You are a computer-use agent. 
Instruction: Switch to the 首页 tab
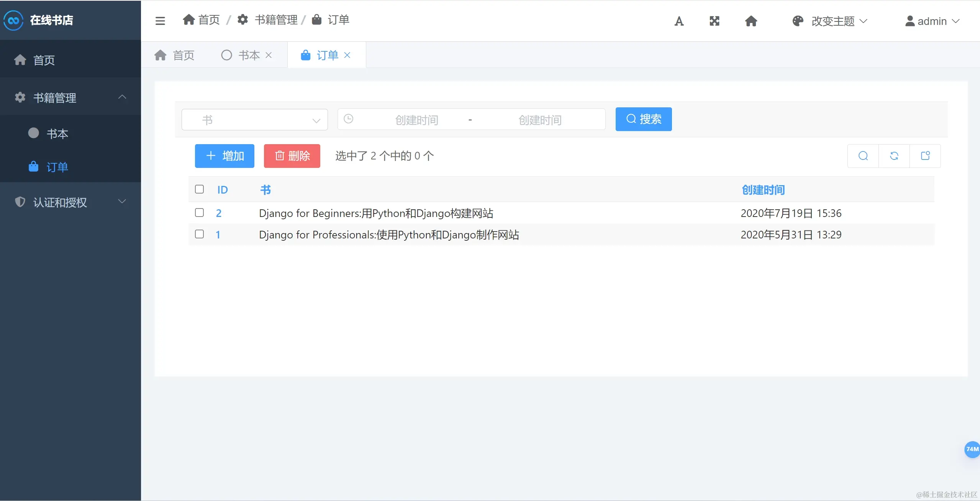click(x=175, y=55)
